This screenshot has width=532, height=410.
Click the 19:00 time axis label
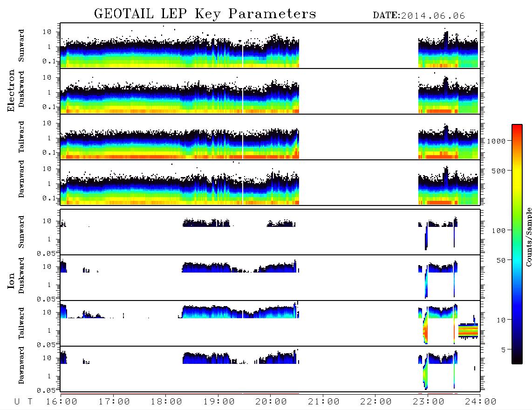(x=219, y=402)
